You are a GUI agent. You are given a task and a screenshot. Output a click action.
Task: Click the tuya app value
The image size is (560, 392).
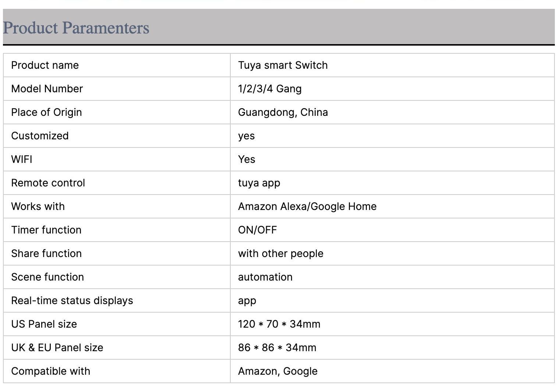[x=259, y=183]
